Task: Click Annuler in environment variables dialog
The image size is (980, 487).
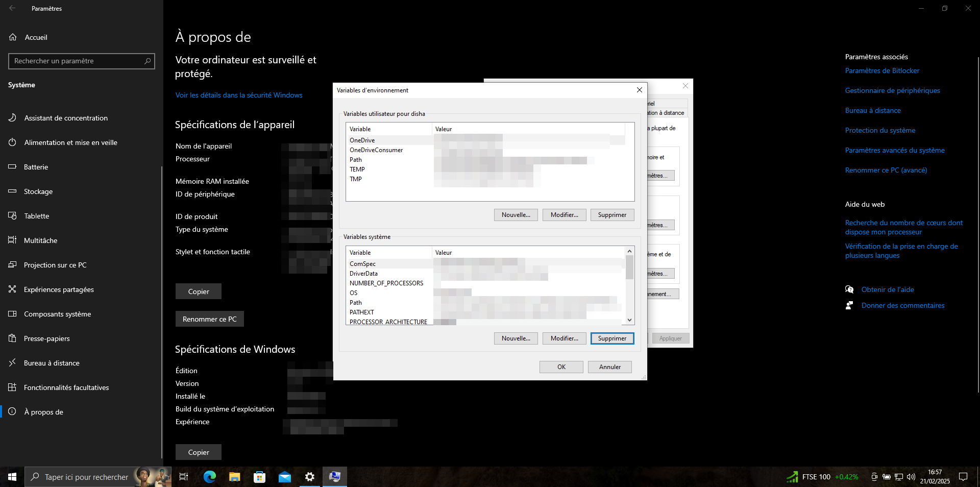Action: 609,367
